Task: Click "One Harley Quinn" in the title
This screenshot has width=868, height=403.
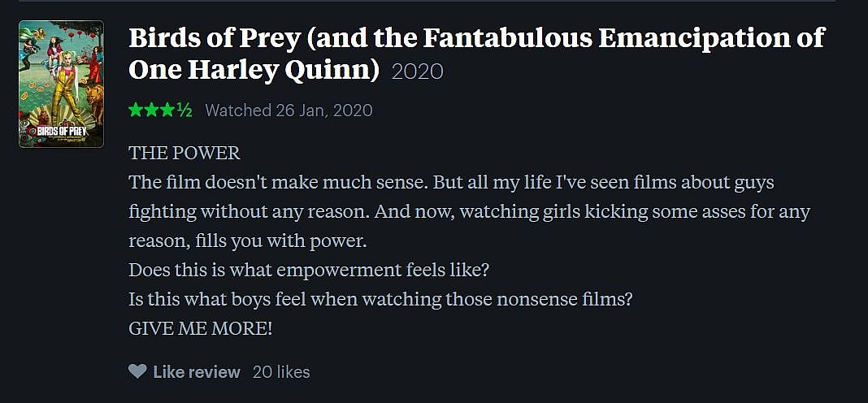Action: (254, 70)
